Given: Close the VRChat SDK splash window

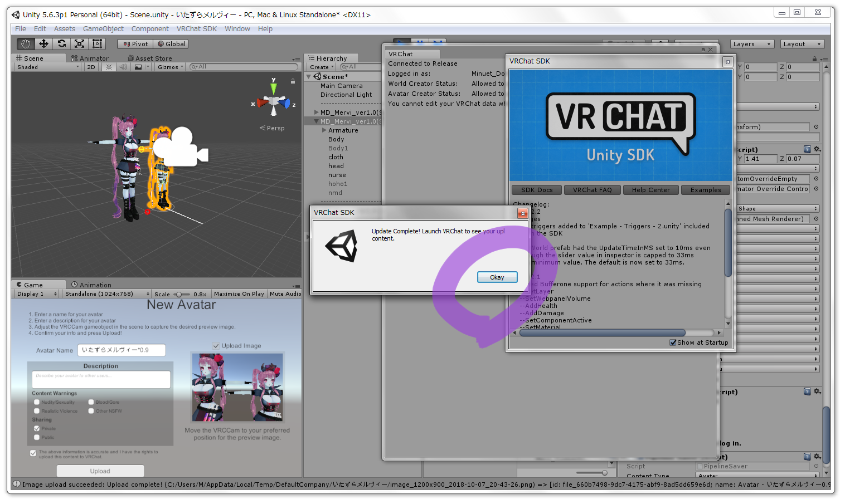Looking at the screenshot, I should click(727, 62).
